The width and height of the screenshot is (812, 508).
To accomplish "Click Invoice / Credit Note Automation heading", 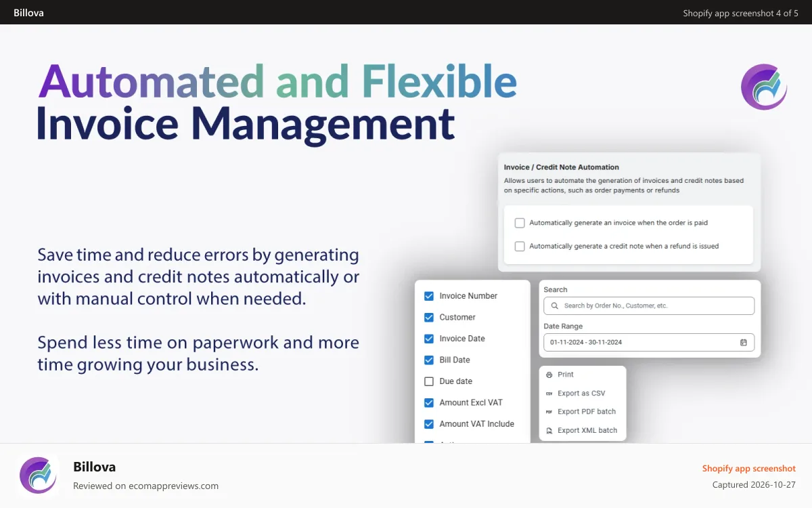I will pos(562,167).
